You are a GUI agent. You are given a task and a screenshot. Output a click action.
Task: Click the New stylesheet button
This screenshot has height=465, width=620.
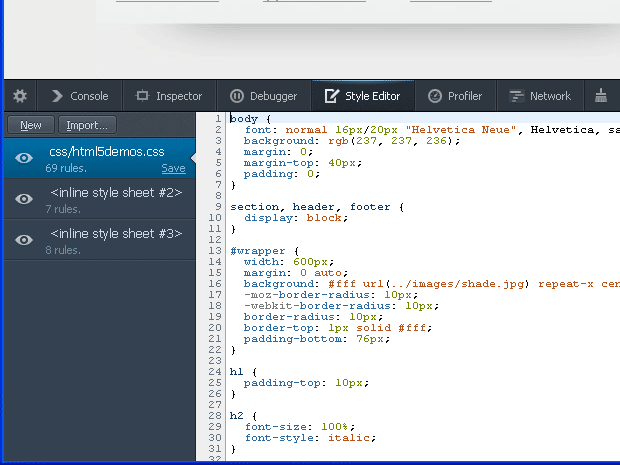click(30, 125)
